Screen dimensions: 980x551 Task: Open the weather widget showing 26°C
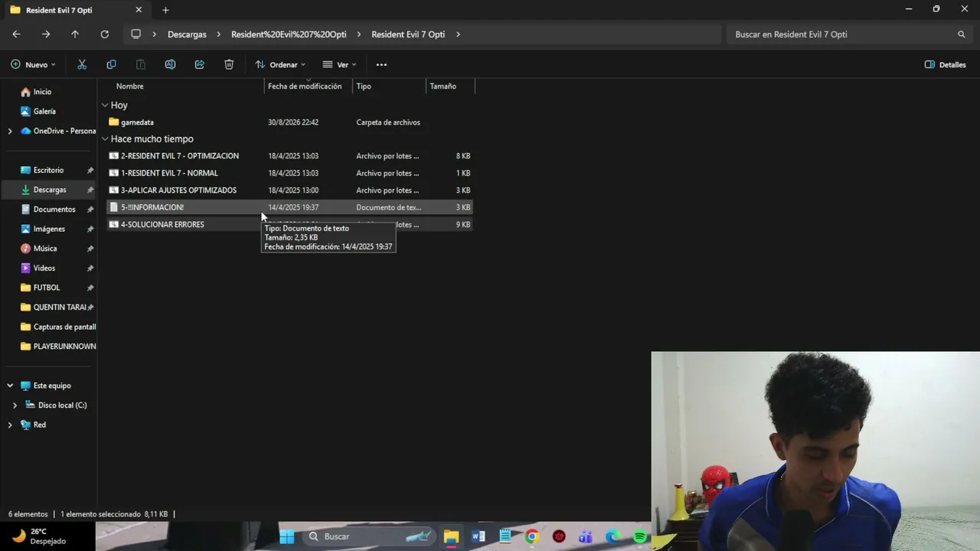[x=39, y=536]
